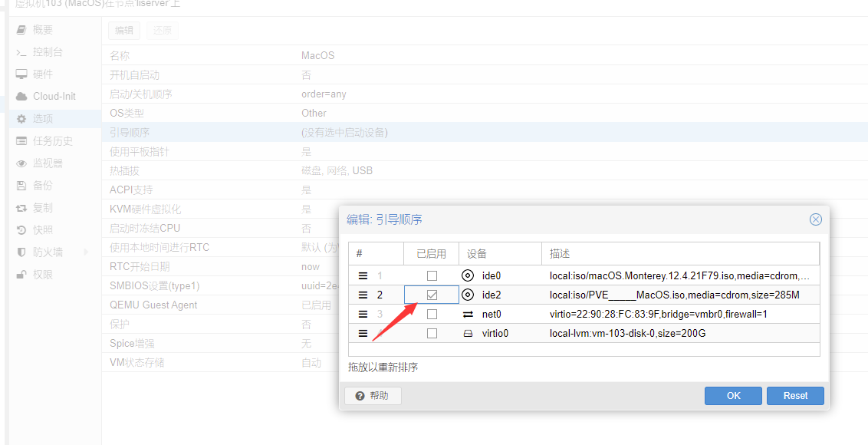The height and width of the screenshot is (445, 868).
Task: Expand the 防火墙 submenu arrow
Action: click(x=86, y=252)
